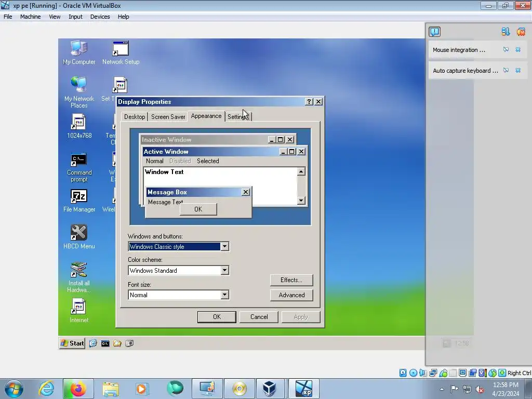Select Install all Hardware icon
The width and height of the screenshot is (532, 399).
coord(79,277)
